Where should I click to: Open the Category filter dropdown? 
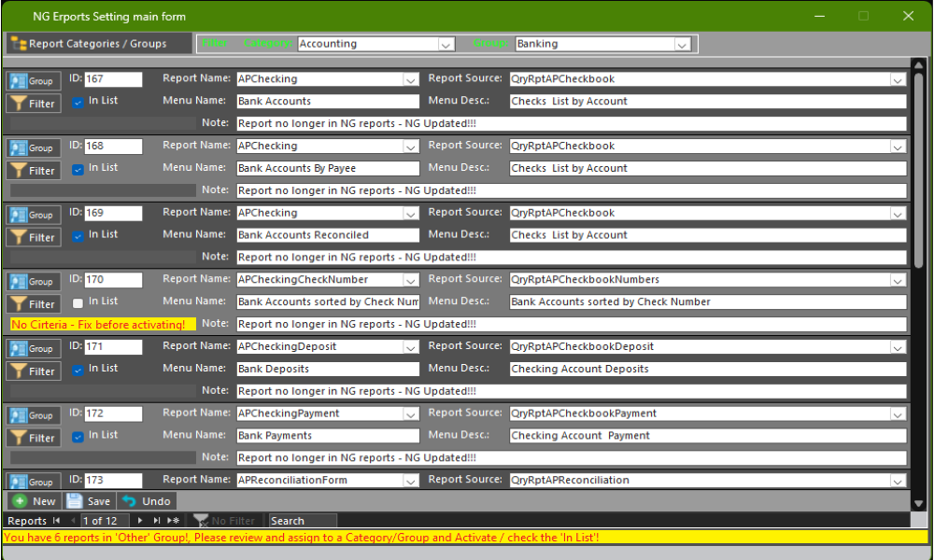(446, 44)
